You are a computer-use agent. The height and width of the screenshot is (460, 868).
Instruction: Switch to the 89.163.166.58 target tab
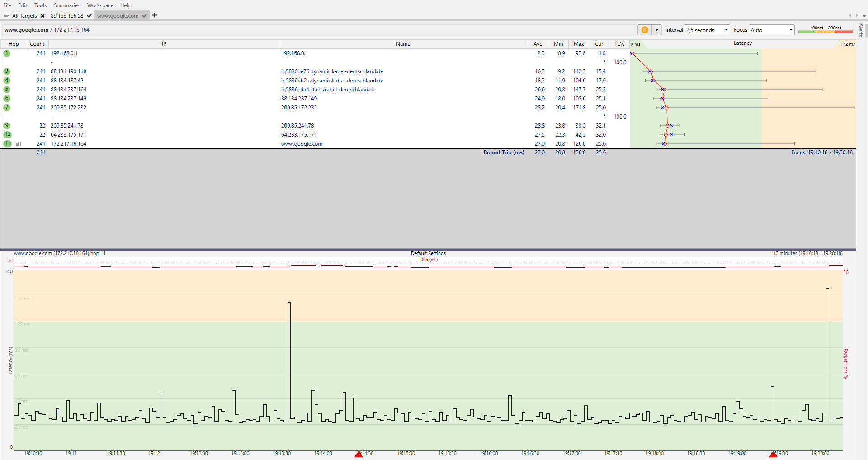pos(67,16)
